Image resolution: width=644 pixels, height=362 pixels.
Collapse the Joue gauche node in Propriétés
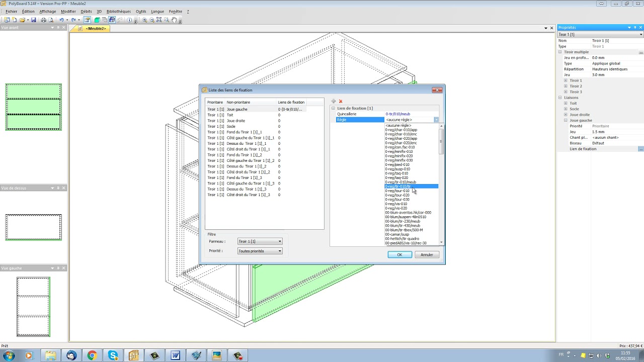tap(566, 120)
